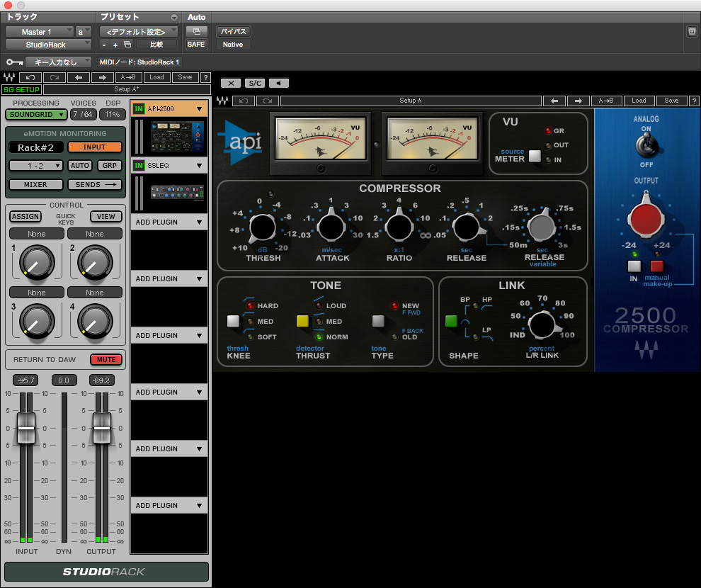
Task: Open the preset circular menu icon beside プリセット
Action: click(174, 18)
